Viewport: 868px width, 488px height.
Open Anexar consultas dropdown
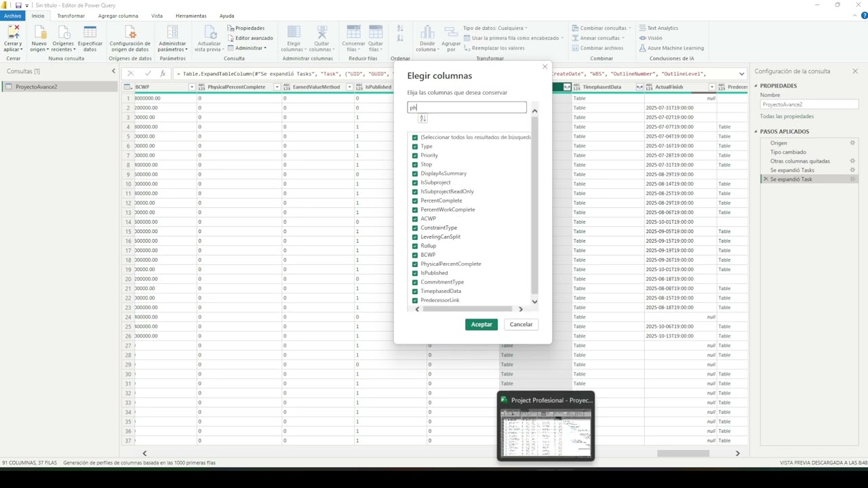599,38
